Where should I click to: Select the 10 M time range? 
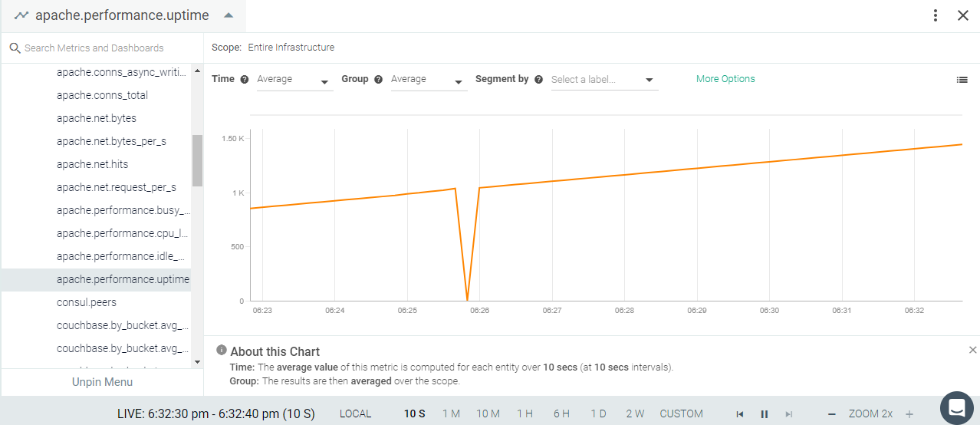(488, 413)
